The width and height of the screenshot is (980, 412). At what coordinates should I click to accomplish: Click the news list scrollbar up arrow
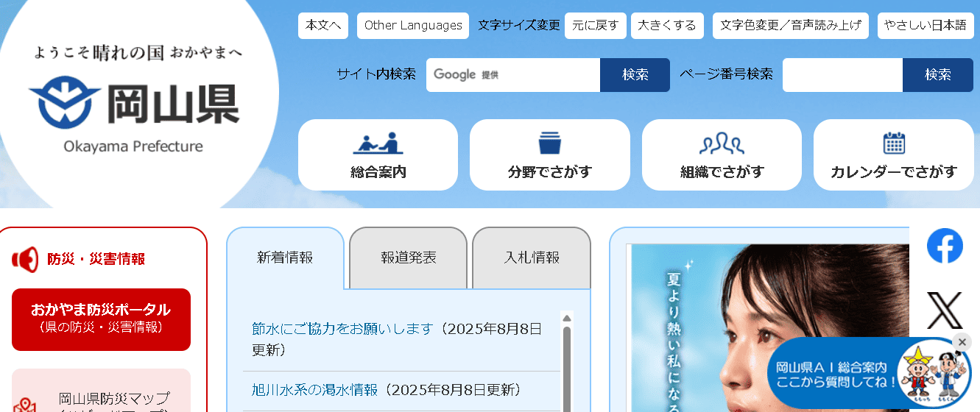[567, 318]
